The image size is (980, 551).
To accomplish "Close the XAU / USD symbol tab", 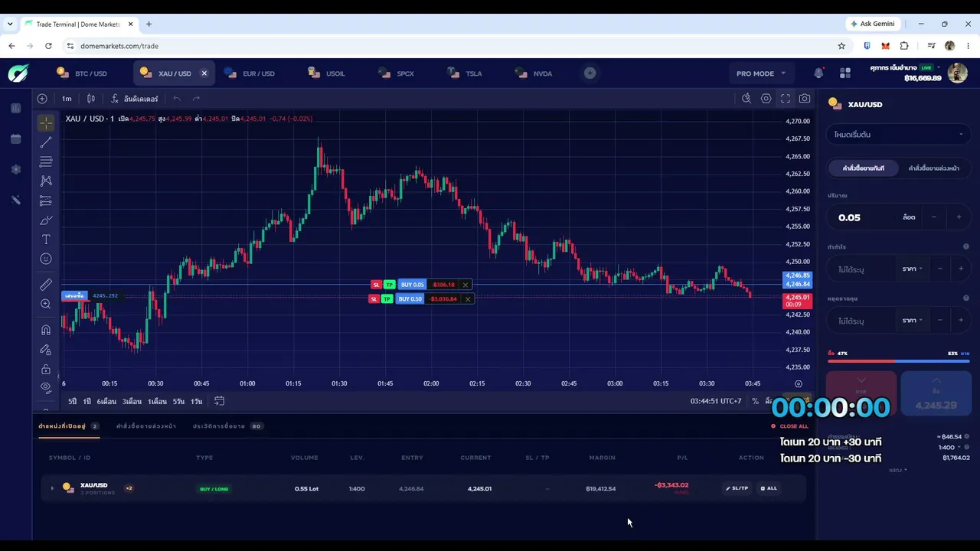I will pos(204,73).
